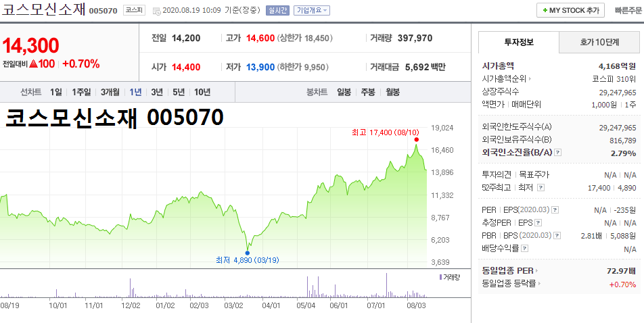Click the PBR value 2.81배
644x323 pixels.
pyautogui.click(x=591, y=236)
